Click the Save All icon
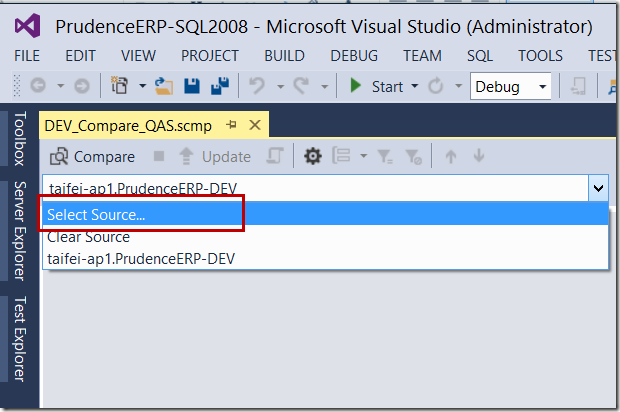620x412 pixels. (220, 85)
